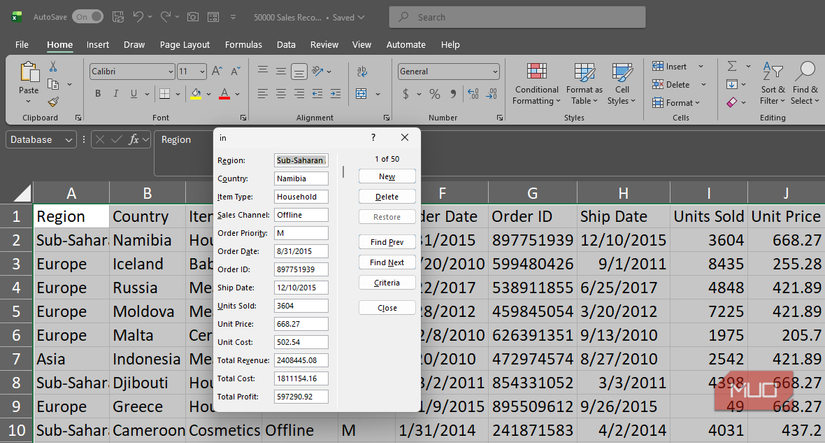Click the Borders icon
The width and height of the screenshot is (825, 443).
pos(165,94)
